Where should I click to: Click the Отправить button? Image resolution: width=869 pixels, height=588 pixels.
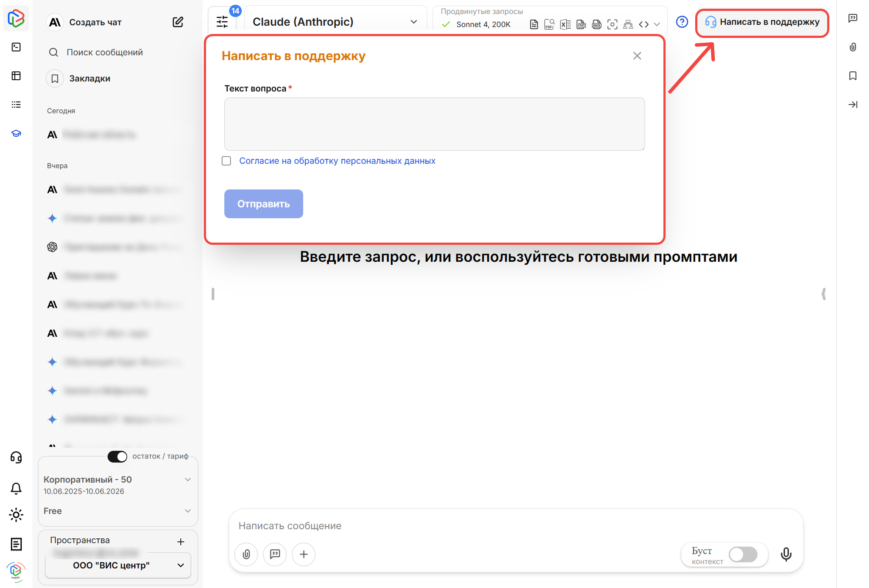click(264, 204)
